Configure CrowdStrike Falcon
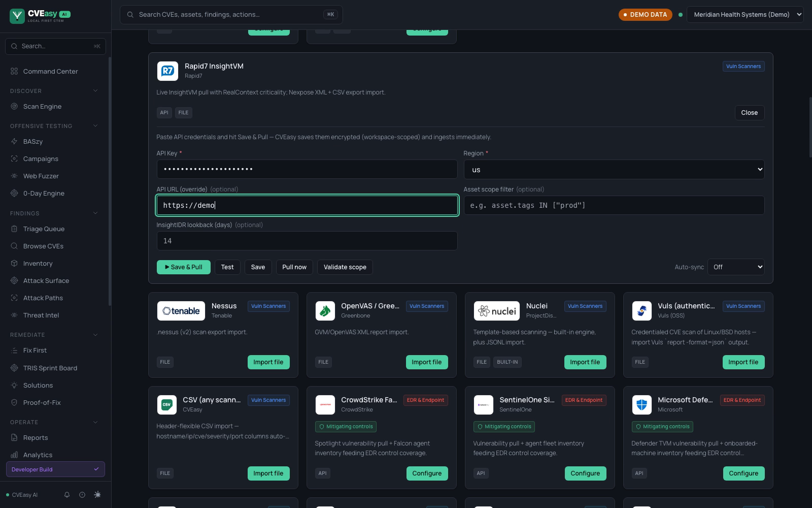Screen dimensions: 812x508 pos(427,473)
